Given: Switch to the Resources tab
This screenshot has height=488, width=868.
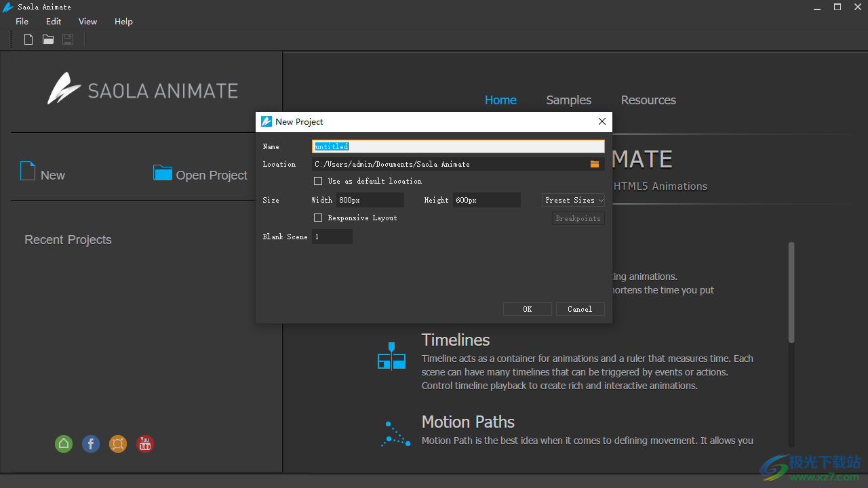Looking at the screenshot, I should point(648,100).
